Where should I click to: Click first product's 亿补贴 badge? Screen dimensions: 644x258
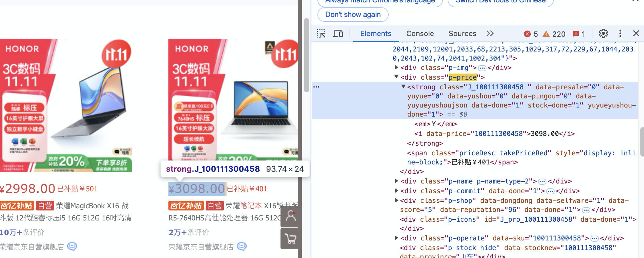click(17, 206)
